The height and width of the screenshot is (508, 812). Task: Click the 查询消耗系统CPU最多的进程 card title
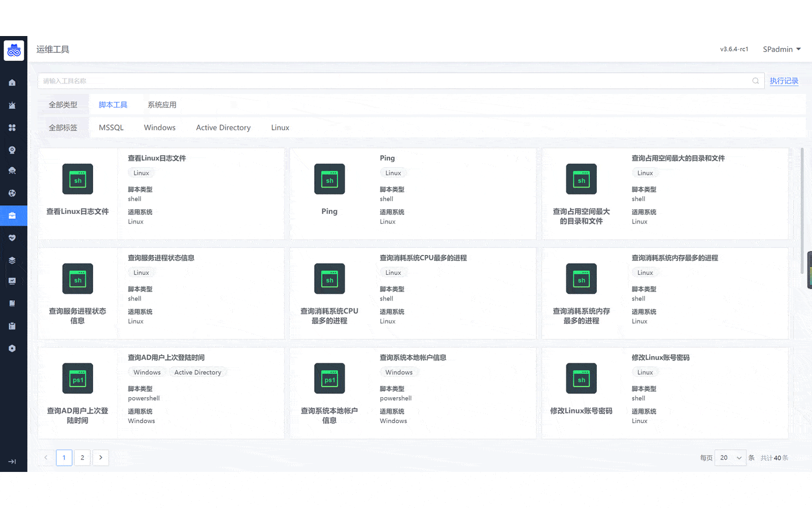(423, 258)
